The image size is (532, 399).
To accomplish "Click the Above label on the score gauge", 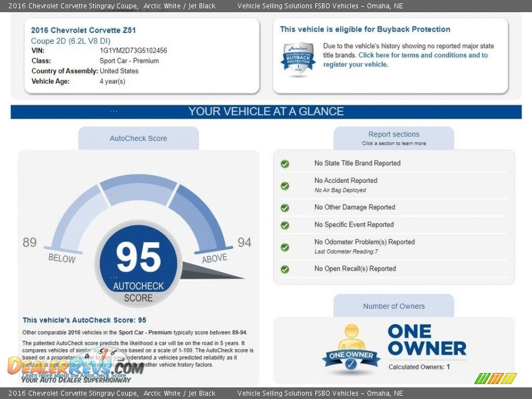I will tap(214, 259).
